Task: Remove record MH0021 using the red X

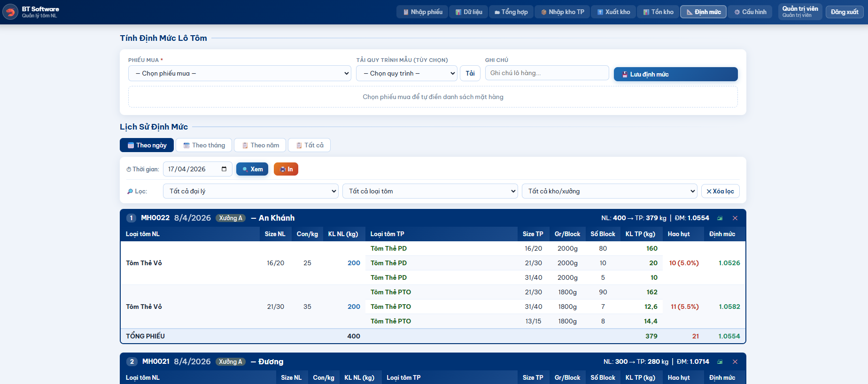Action: pyautogui.click(x=735, y=362)
